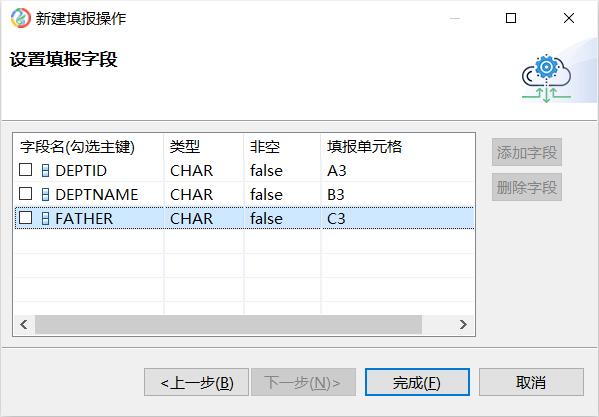This screenshot has width=599, height=417.
Task: Check DEPTID as primary key
Action: point(26,170)
